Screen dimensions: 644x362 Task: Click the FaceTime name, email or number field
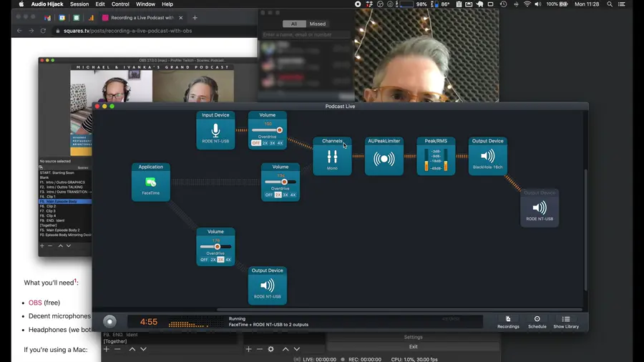click(306, 34)
